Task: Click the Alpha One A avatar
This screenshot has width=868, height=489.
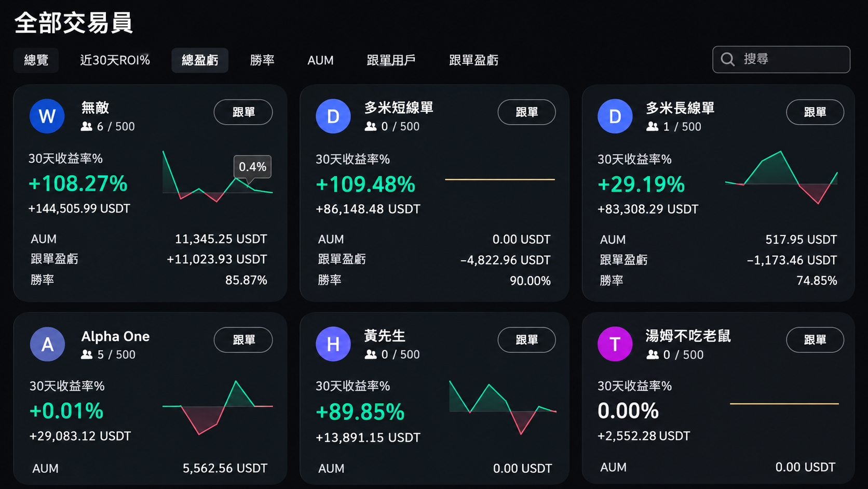Action: point(47,344)
